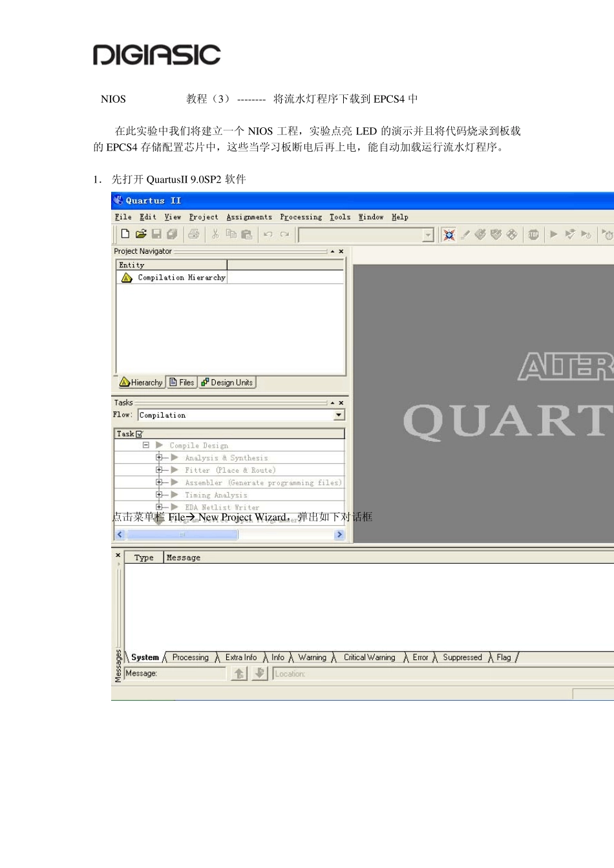Open the Window menu
The width and height of the screenshot is (614, 868).
(x=371, y=217)
